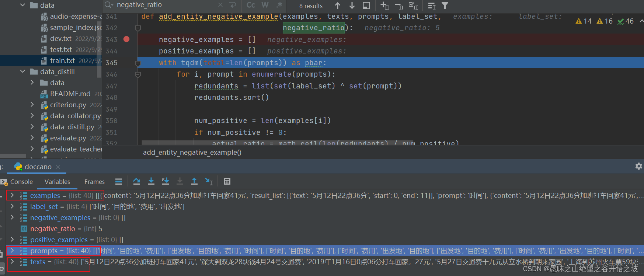The height and width of the screenshot is (276, 644).
Task: Expand the label_set variable
Action: pyautogui.click(x=12, y=206)
